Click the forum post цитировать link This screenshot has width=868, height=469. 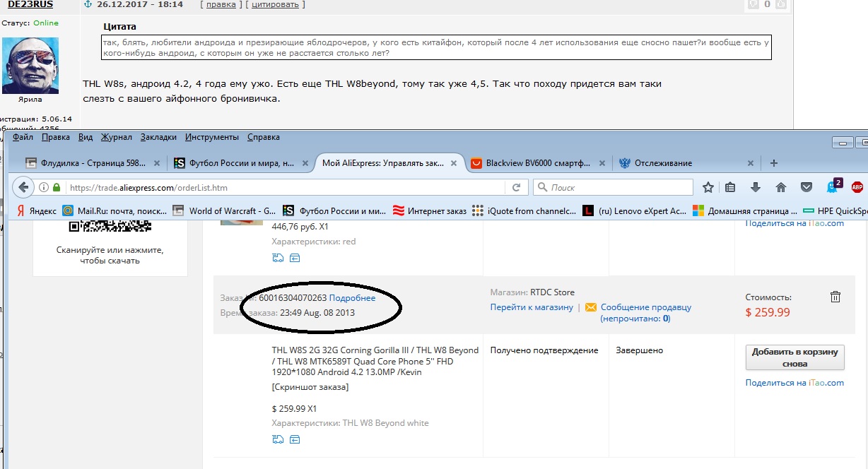(x=276, y=4)
